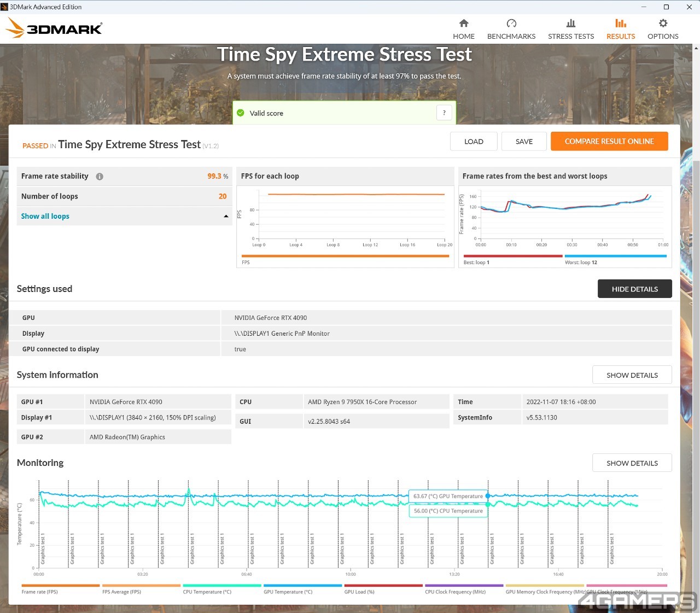Switch to the STRESS TESTS tab label
This screenshot has height=613, width=700.
tap(571, 36)
